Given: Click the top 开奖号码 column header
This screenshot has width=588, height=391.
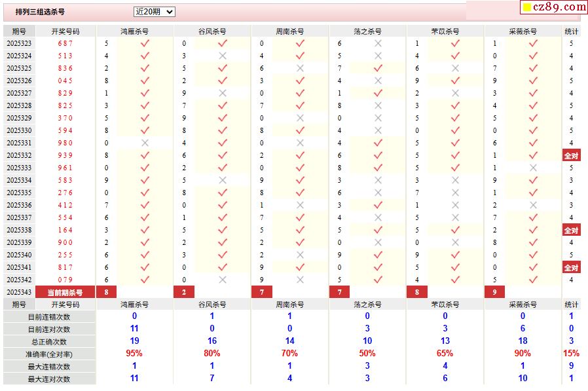Looking at the screenshot, I should 65,31.
